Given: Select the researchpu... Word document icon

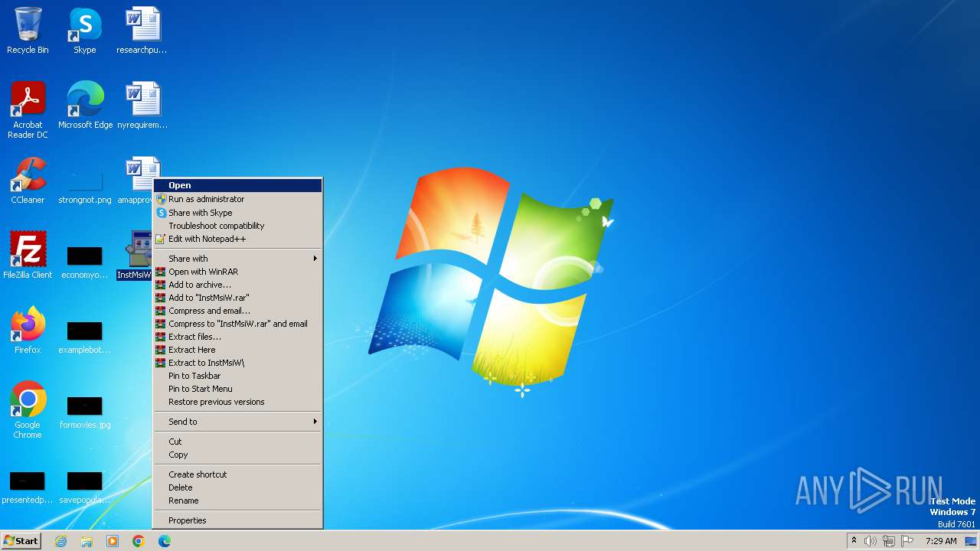Looking at the screenshot, I should click(x=142, y=31).
